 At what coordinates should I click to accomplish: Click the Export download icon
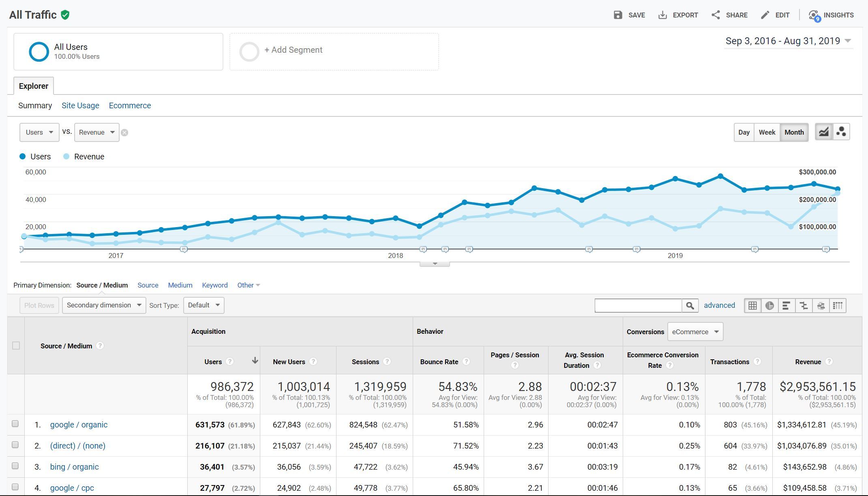pyautogui.click(x=662, y=15)
